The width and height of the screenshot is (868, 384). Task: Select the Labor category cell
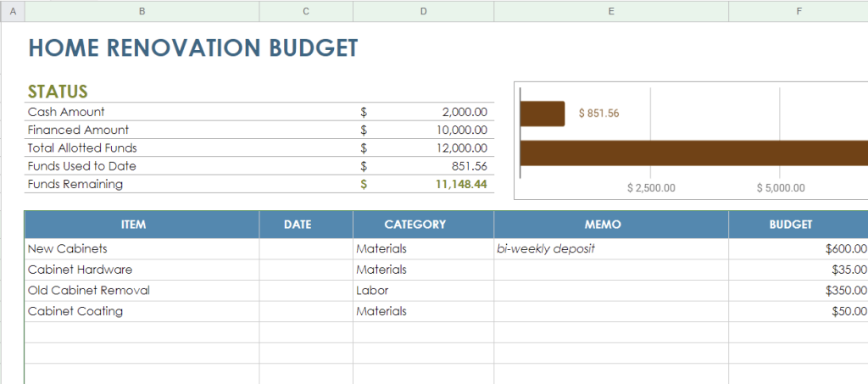click(372, 290)
